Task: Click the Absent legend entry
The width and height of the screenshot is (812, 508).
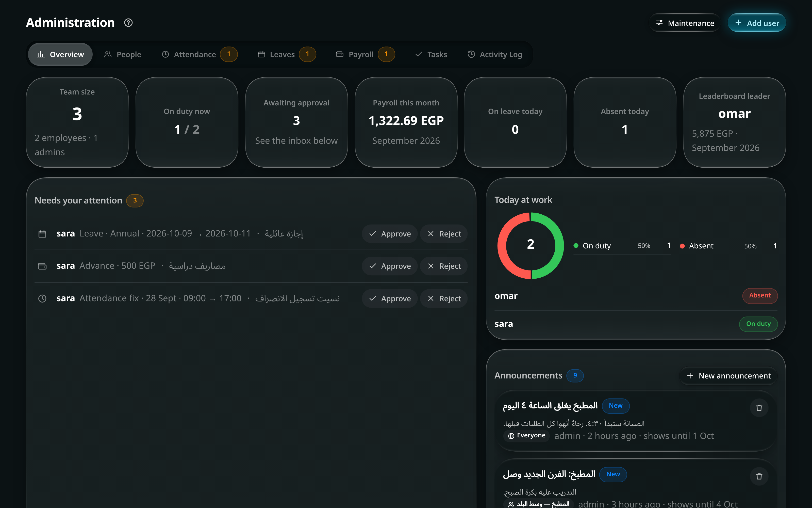Action: pos(728,246)
